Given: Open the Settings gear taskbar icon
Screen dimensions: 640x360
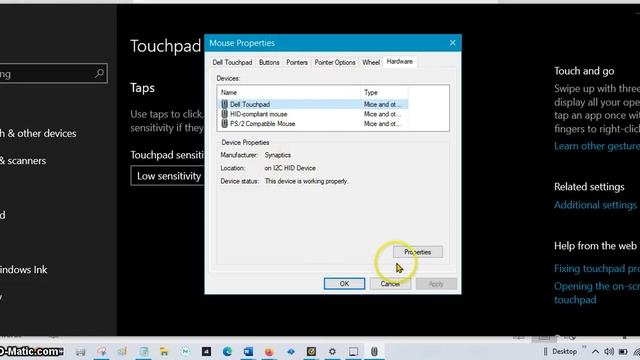Looking at the screenshot, I should point(332,351).
